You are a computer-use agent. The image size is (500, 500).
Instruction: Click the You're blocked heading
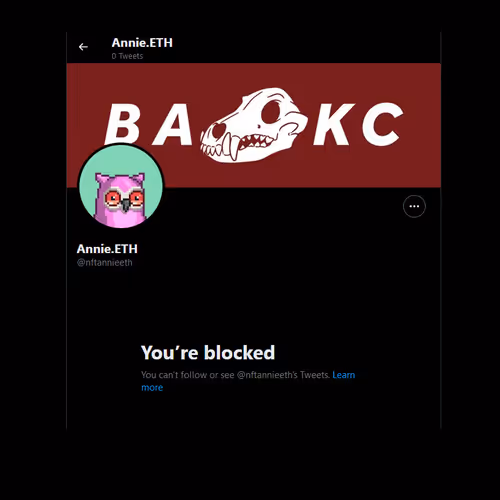[x=208, y=353]
